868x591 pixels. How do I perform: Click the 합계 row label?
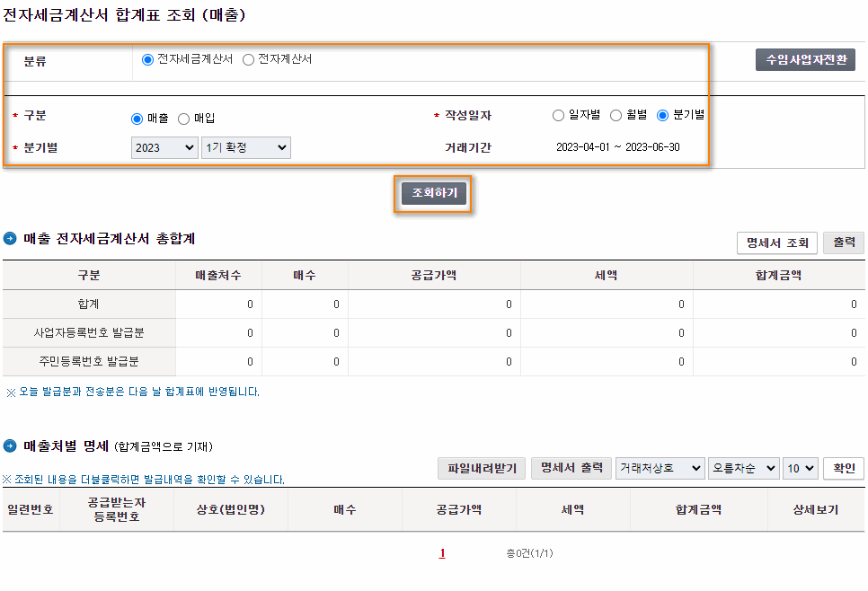click(x=89, y=304)
